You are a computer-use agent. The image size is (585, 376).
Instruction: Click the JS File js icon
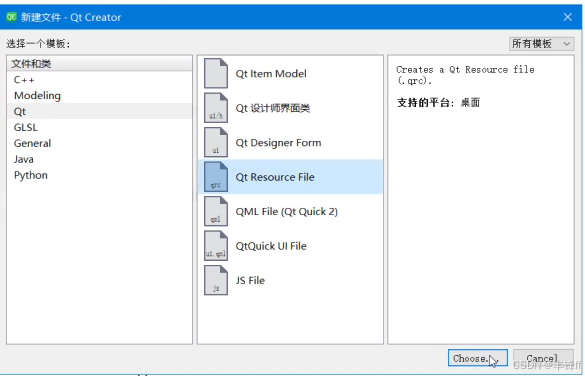click(x=216, y=280)
